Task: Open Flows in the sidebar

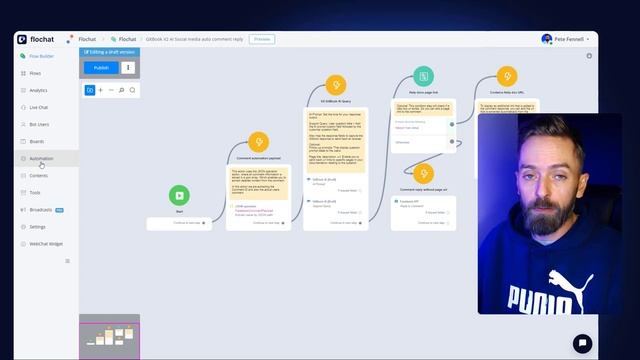Action: 31,73
